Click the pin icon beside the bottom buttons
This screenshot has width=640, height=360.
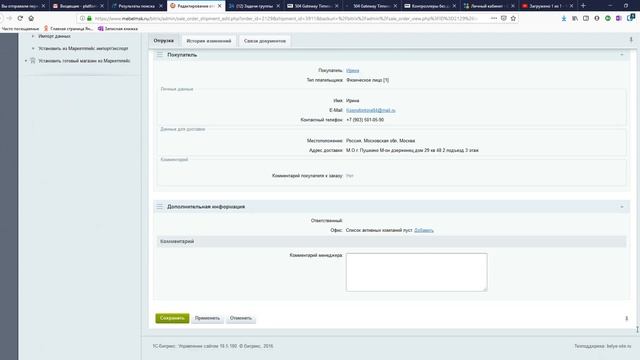click(627, 318)
